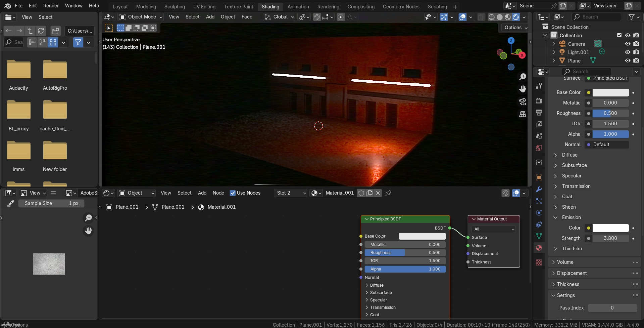The image size is (644, 328).
Task: Click the viewport pan hand gizmo
Action: 523,89
